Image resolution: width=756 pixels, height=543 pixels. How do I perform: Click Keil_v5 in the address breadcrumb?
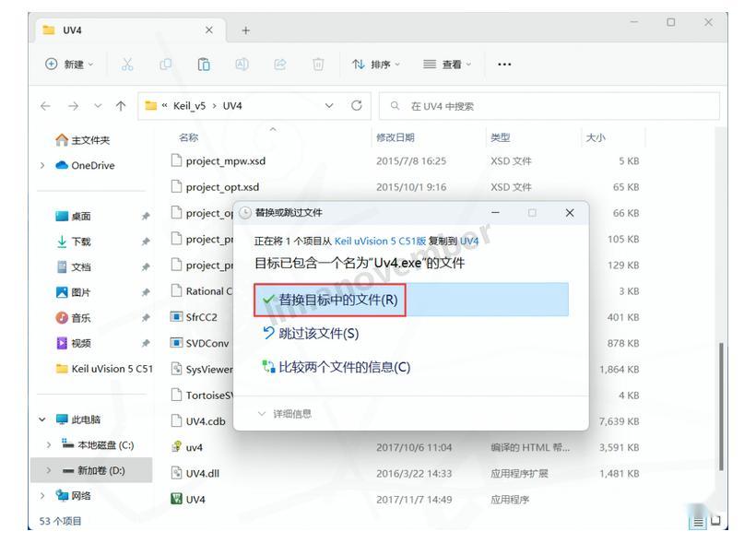click(x=190, y=106)
